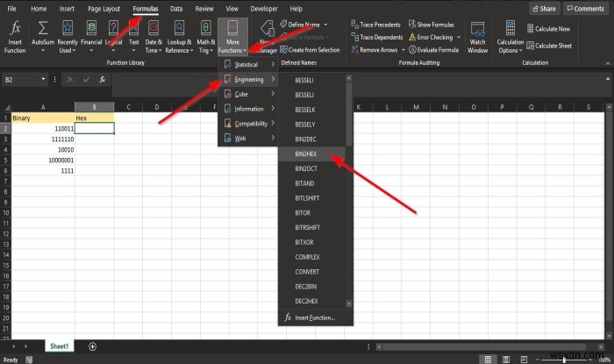
Task: Click Define Name button
Action: point(300,25)
